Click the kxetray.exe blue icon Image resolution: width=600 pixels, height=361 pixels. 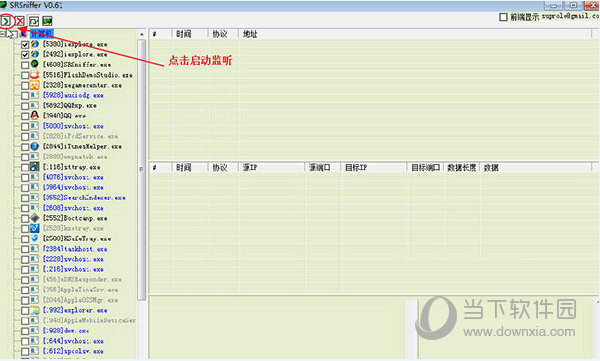coord(35,229)
